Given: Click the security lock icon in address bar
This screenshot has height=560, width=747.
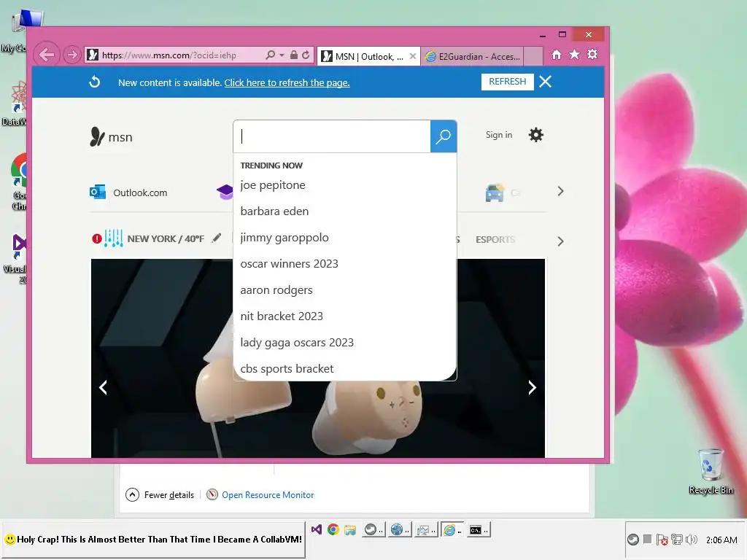Looking at the screenshot, I should (x=294, y=55).
